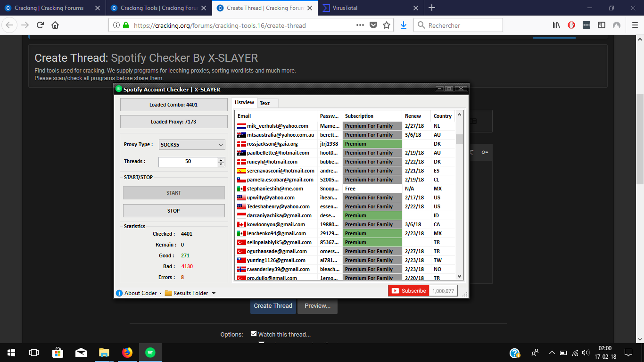Click the red Opera-style extension icon
644x362 pixels.
coord(571,25)
